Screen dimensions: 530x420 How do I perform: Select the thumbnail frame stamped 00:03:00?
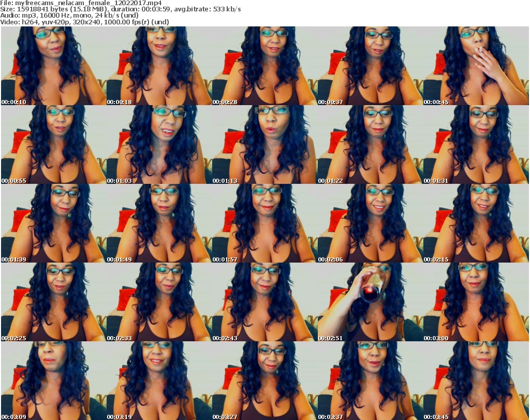point(476,302)
